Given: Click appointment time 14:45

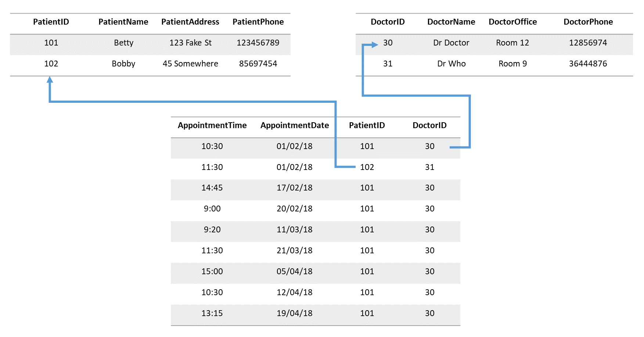Looking at the screenshot, I should tap(212, 188).
